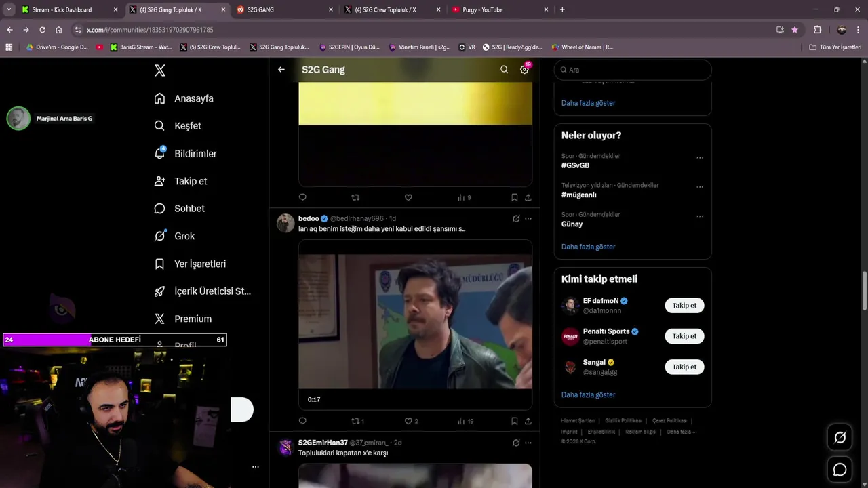Open a new browser tab
The width and height of the screenshot is (868, 488).
[x=562, y=9]
